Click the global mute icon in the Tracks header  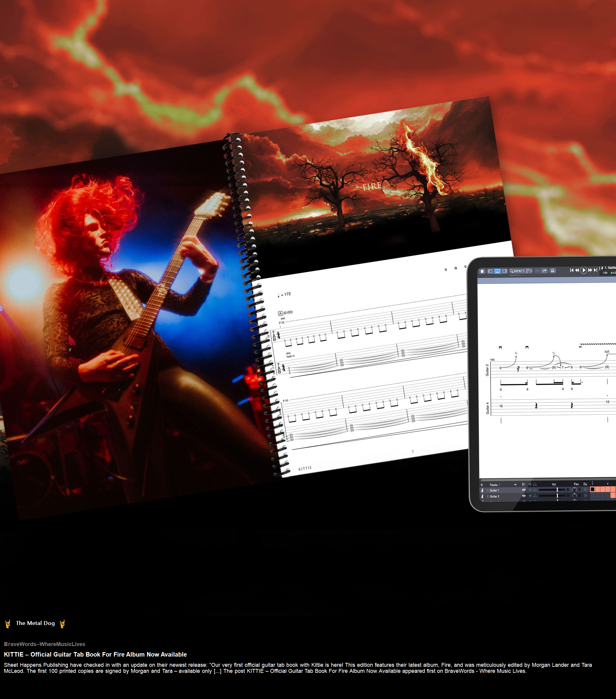[x=530, y=484]
